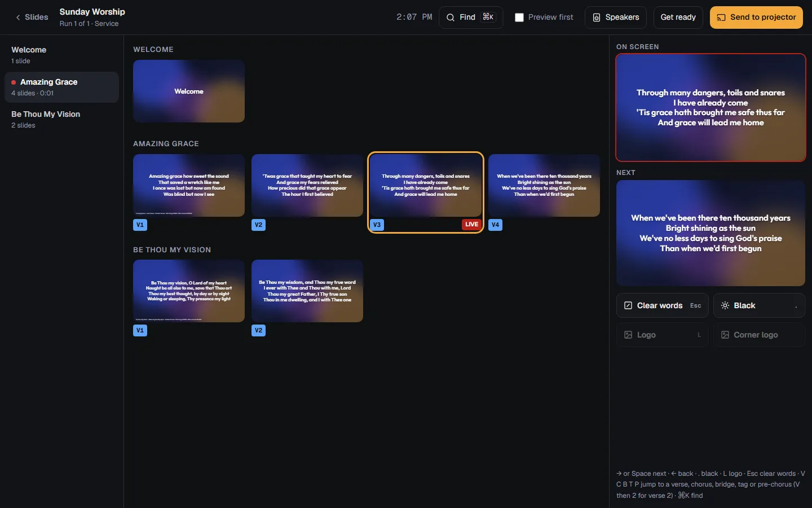Go back to Slides
The image size is (812, 508).
point(32,17)
